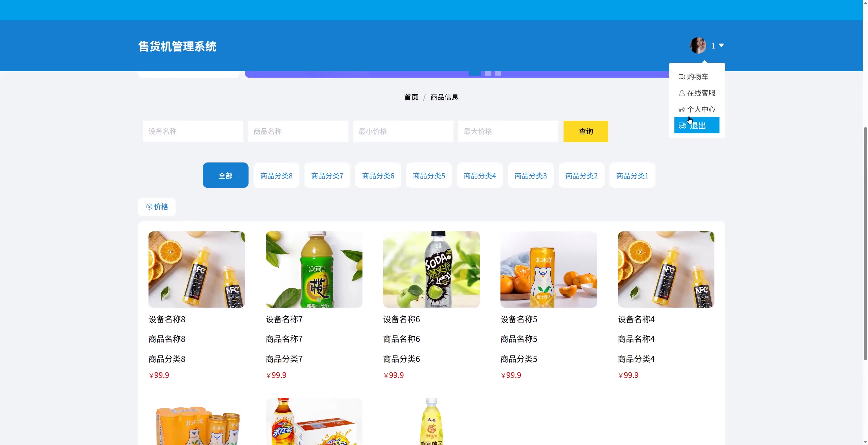Click 退出 to log out
Screen dimensions: 868x445
click(697, 125)
